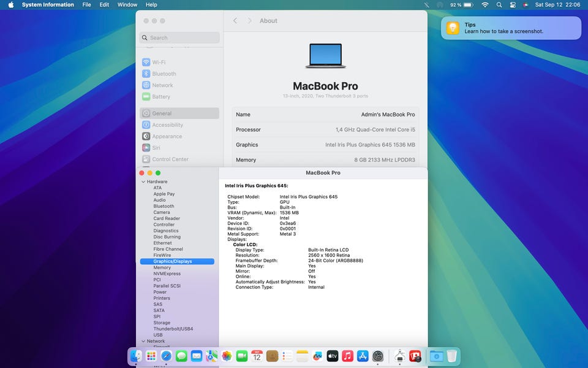Open Control Center settings in sidebar

179,159
